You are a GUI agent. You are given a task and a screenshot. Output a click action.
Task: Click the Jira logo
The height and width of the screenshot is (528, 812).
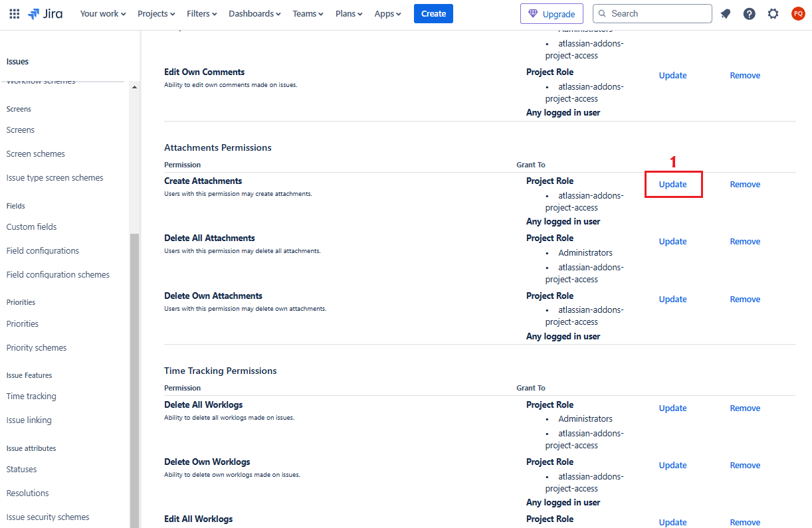[46, 13]
